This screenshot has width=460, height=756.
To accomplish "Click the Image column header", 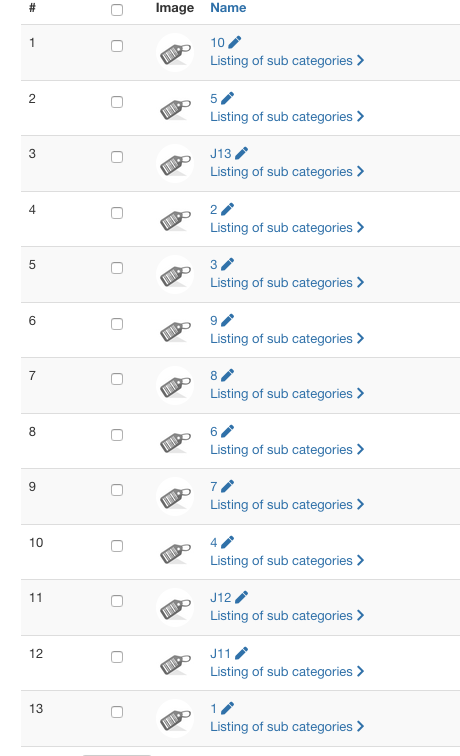I will pyautogui.click(x=175, y=8).
